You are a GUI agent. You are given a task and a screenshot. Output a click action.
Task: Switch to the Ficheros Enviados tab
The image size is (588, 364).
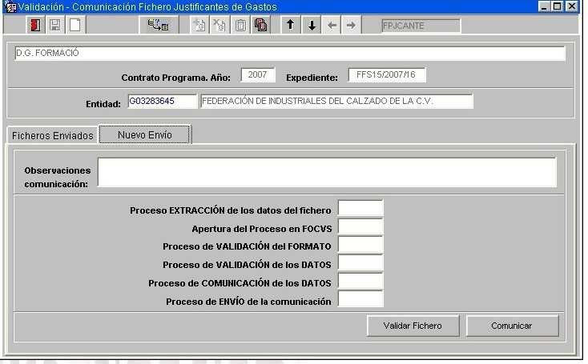52,135
